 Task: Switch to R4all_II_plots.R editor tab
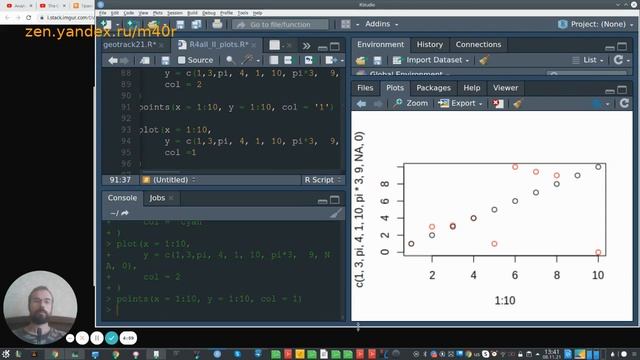[218, 44]
